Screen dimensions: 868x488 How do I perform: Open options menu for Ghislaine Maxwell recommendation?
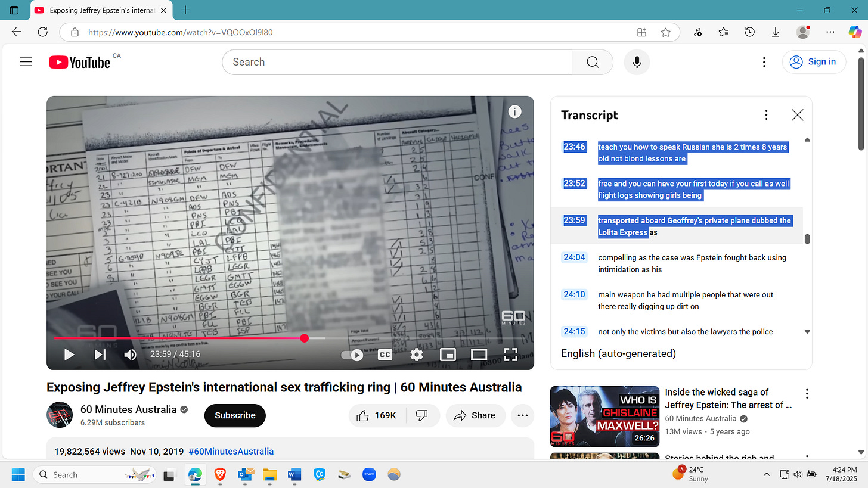[x=807, y=394]
